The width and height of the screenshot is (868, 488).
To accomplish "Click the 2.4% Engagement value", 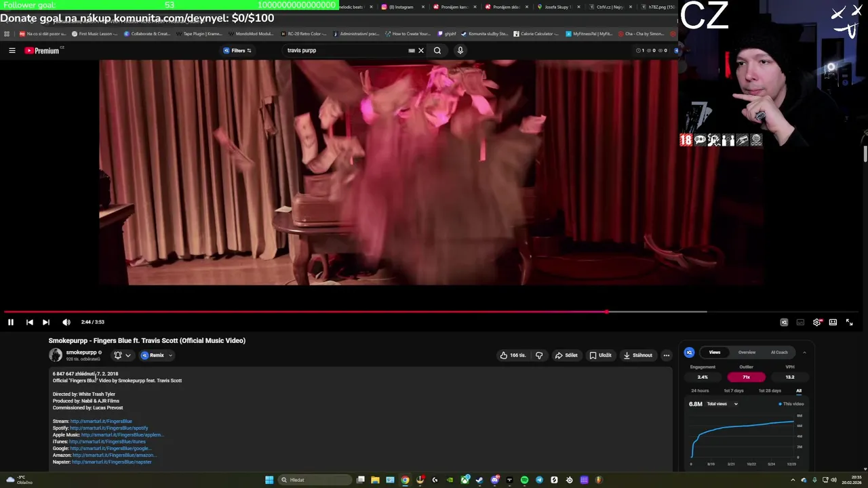I will point(703,377).
